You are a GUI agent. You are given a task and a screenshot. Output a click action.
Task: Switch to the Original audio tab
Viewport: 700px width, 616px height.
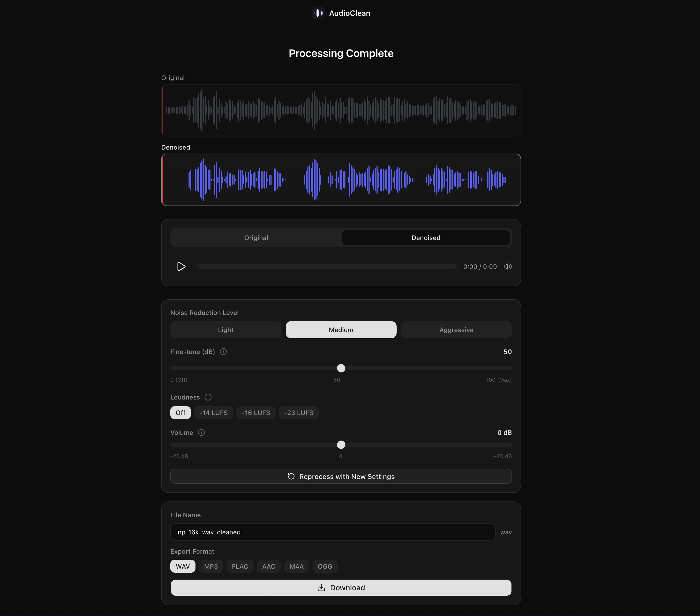(x=256, y=238)
